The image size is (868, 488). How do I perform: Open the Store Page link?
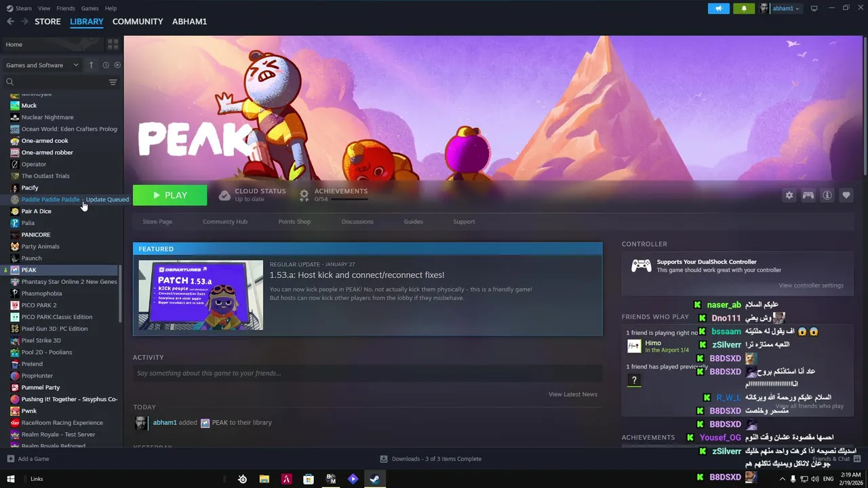pos(157,222)
